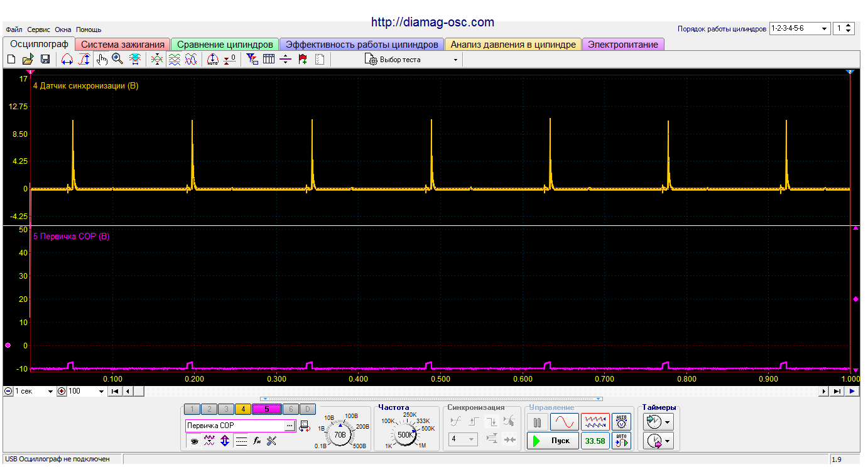Click the pause button in Управление

537,422
